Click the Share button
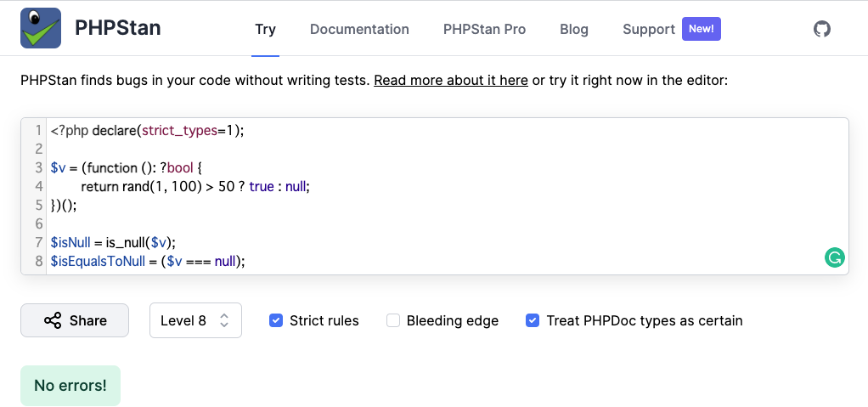Viewport: 868px width, 407px height. click(75, 320)
